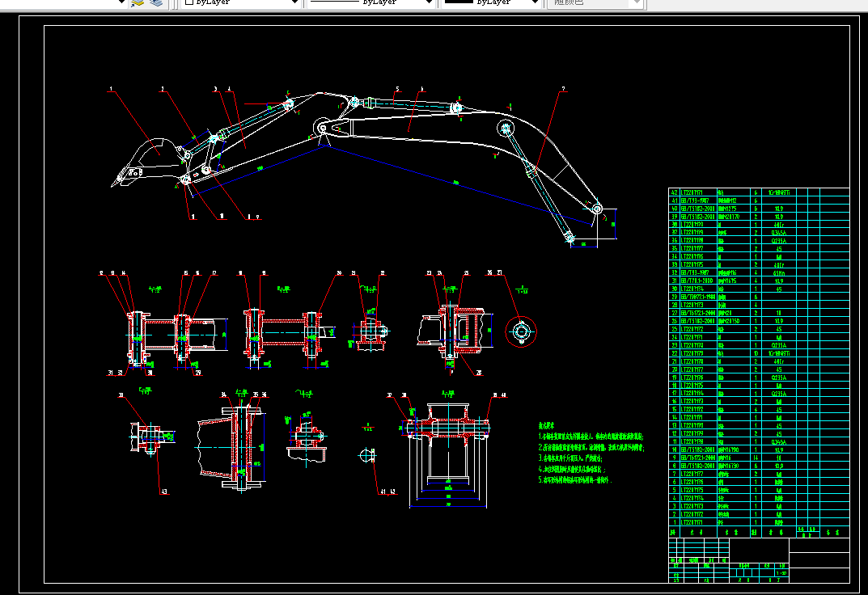Click the white color swatch beside ByLayer
Viewport: 868px width, 595px height.
[188, 2]
